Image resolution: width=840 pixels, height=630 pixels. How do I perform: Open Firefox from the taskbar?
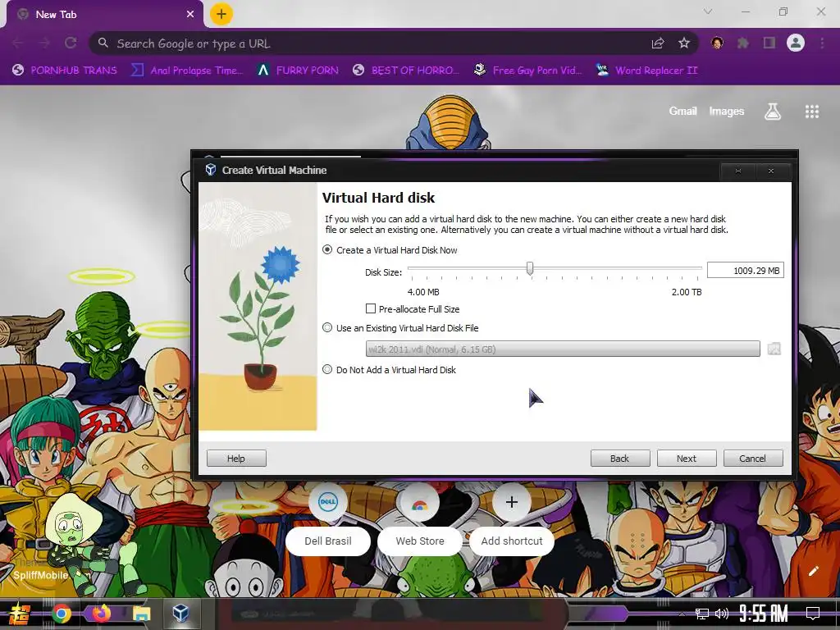101,614
